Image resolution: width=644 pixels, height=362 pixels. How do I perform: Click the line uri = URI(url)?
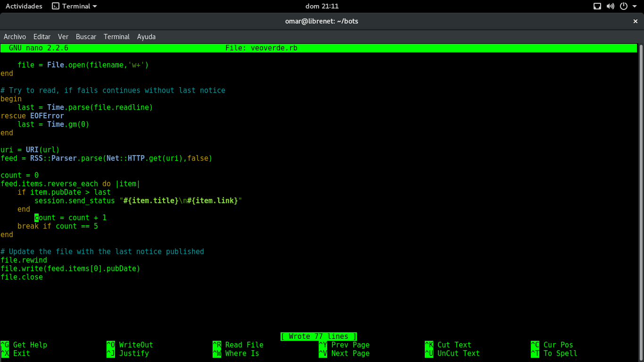(x=30, y=150)
